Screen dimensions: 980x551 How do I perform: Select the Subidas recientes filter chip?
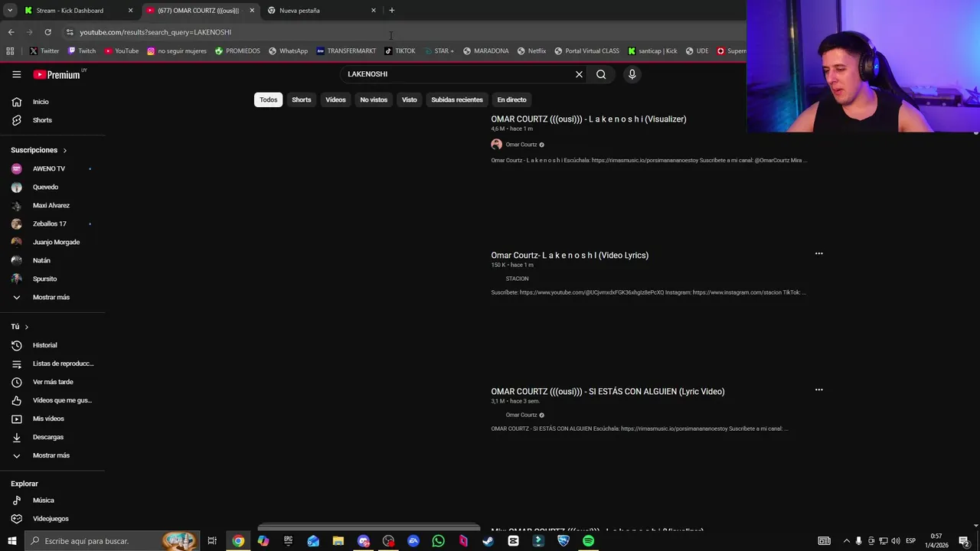pyautogui.click(x=457, y=99)
